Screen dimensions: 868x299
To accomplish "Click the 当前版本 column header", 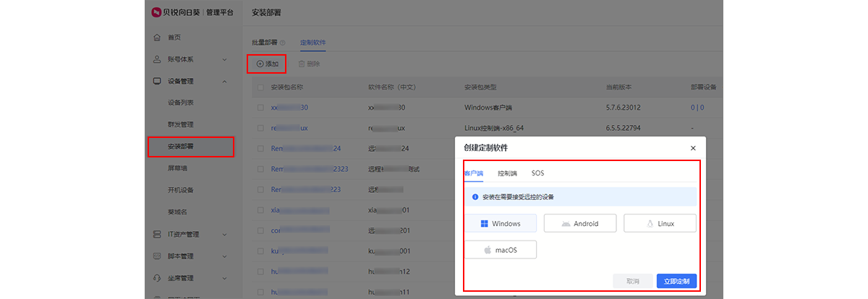I will point(618,87).
